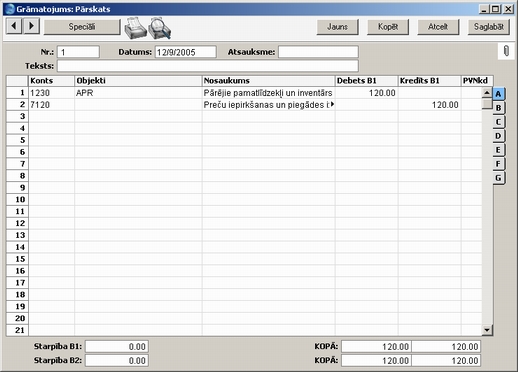Click the Starpība B1 value field
Screen dimensions: 518x372
point(117,347)
